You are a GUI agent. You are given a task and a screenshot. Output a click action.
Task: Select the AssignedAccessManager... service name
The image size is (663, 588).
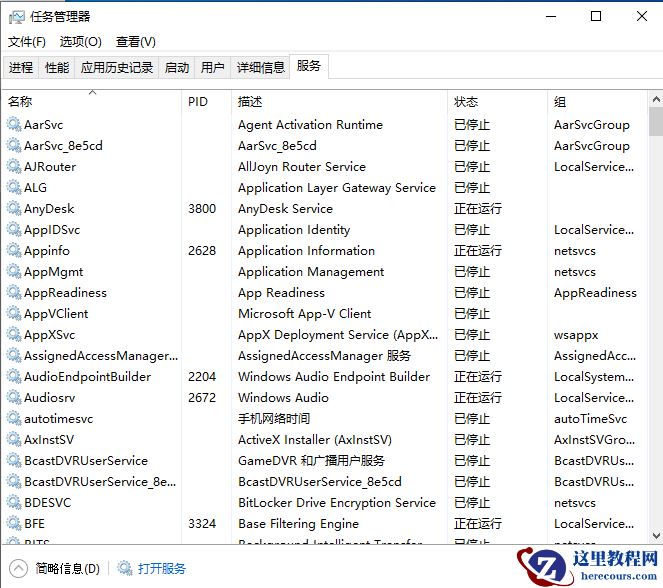(101, 356)
